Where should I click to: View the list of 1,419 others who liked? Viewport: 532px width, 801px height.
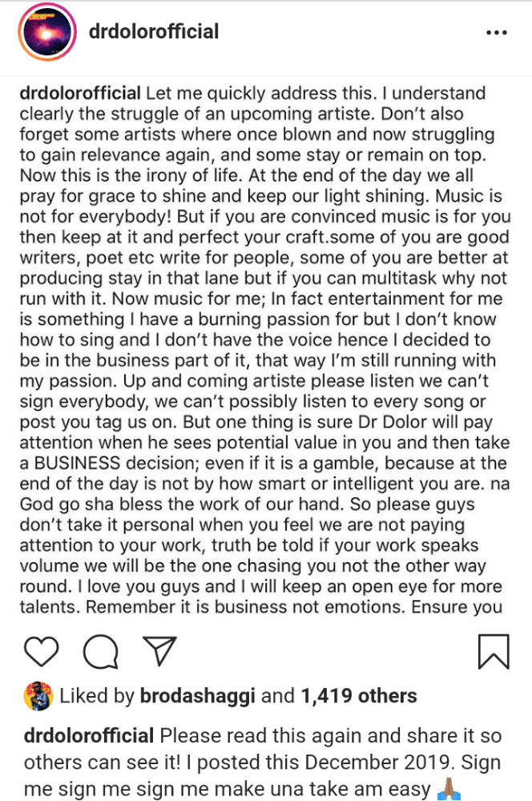click(358, 695)
